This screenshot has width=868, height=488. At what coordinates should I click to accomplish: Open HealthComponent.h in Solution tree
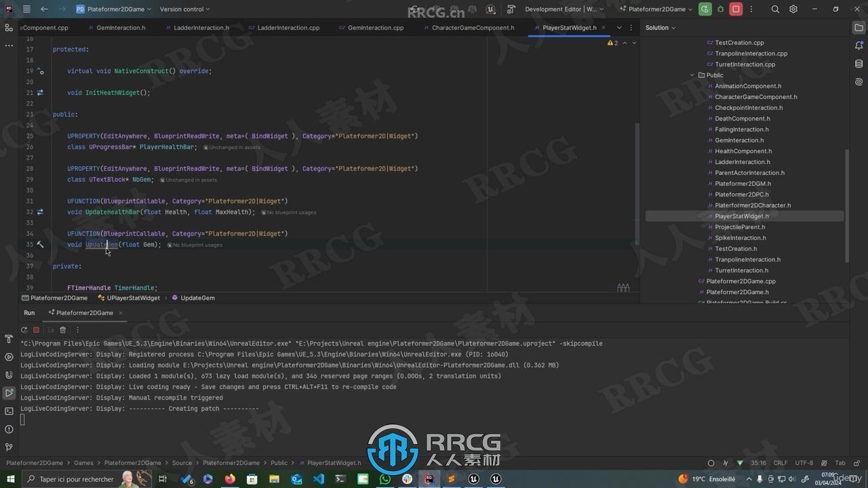tap(743, 151)
